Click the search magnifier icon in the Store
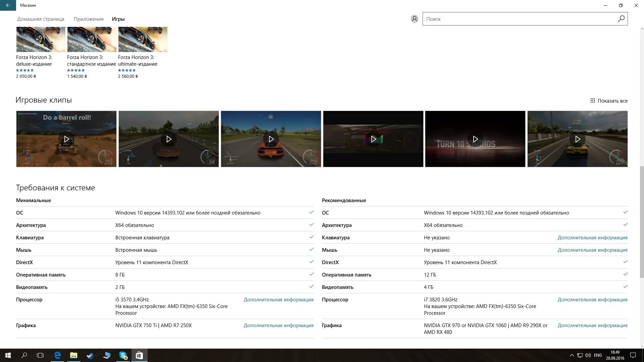Screen dimensions: 644x362 (621, 19)
